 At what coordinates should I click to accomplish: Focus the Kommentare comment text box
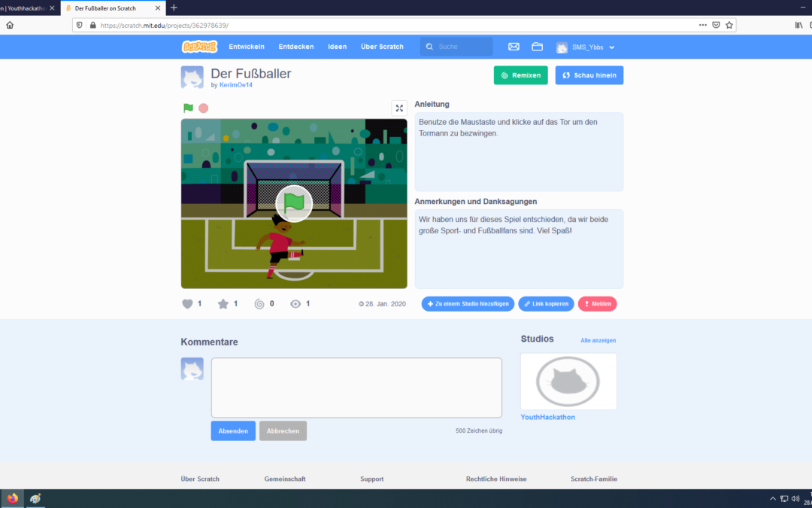356,388
